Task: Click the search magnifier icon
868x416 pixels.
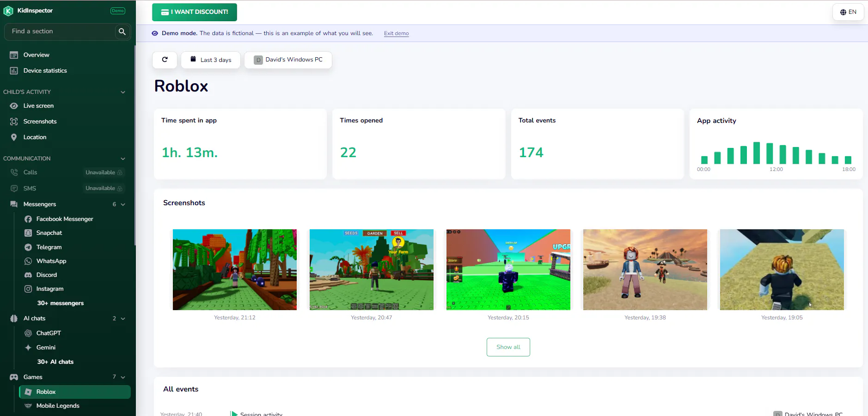Action: [x=122, y=31]
